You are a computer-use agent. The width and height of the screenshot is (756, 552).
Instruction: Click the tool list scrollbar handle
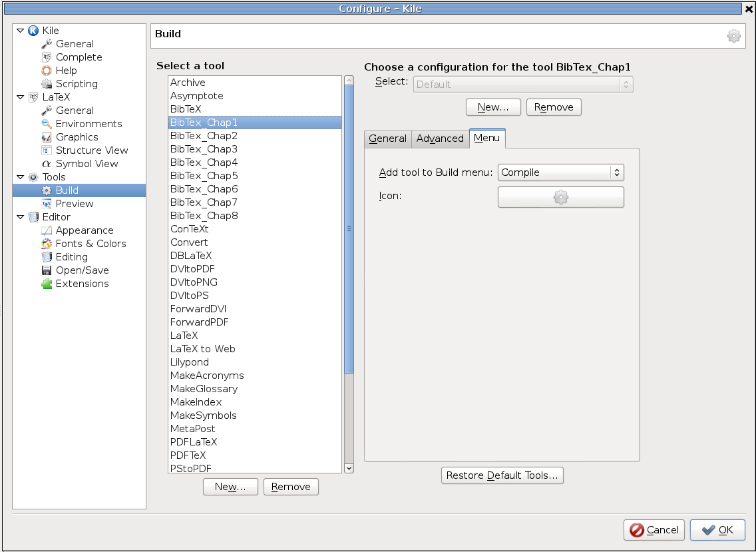click(349, 229)
